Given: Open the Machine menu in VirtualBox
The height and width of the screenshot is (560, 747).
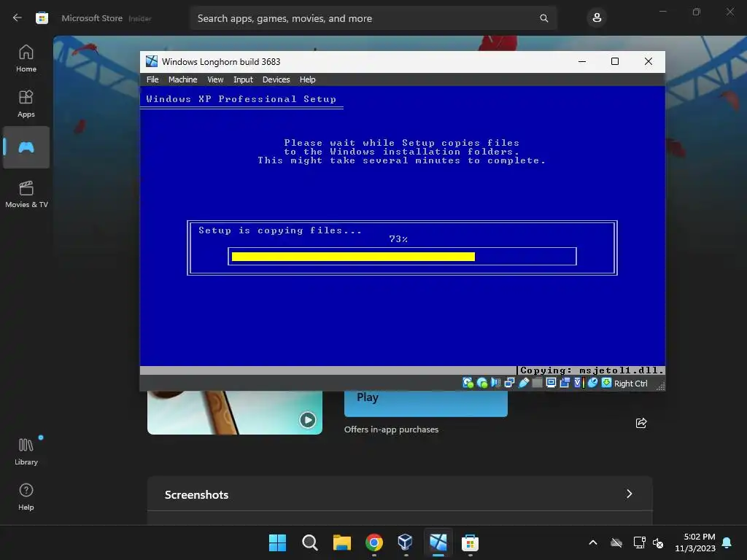Looking at the screenshot, I should pos(182,79).
